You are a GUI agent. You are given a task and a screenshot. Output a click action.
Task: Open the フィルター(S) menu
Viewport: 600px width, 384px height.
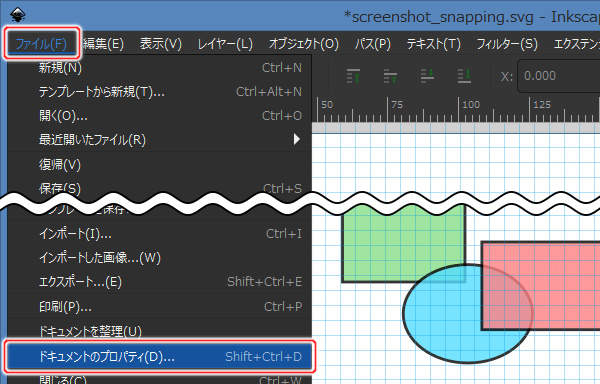pyautogui.click(x=507, y=44)
